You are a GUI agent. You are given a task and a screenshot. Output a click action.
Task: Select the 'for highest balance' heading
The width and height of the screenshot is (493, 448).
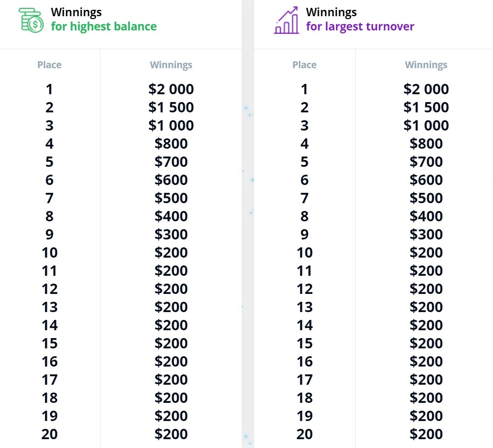point(104,26)
